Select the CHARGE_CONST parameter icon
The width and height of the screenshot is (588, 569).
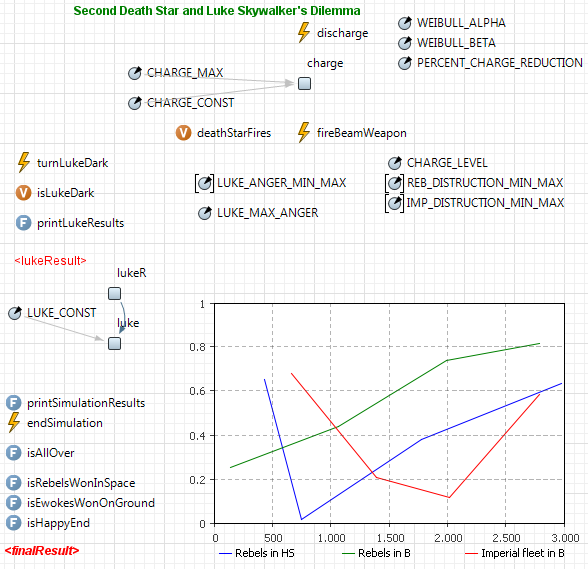click(135, 103)
